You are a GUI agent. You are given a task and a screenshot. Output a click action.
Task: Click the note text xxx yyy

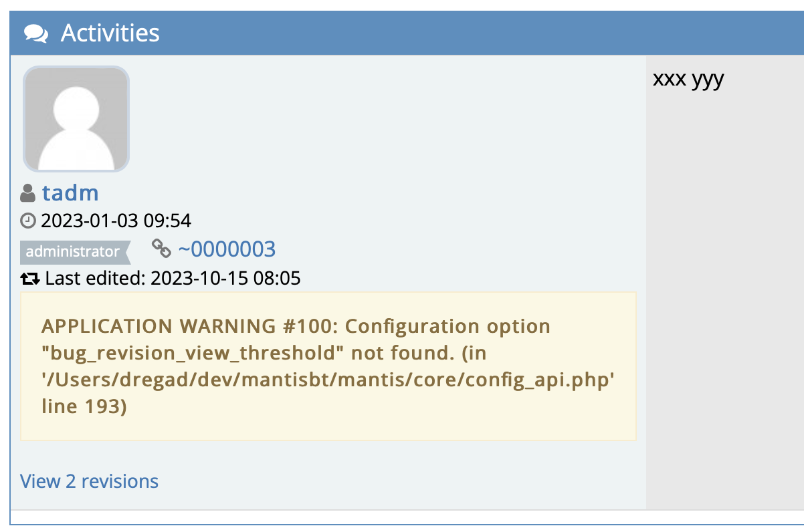tap(688, 79)
